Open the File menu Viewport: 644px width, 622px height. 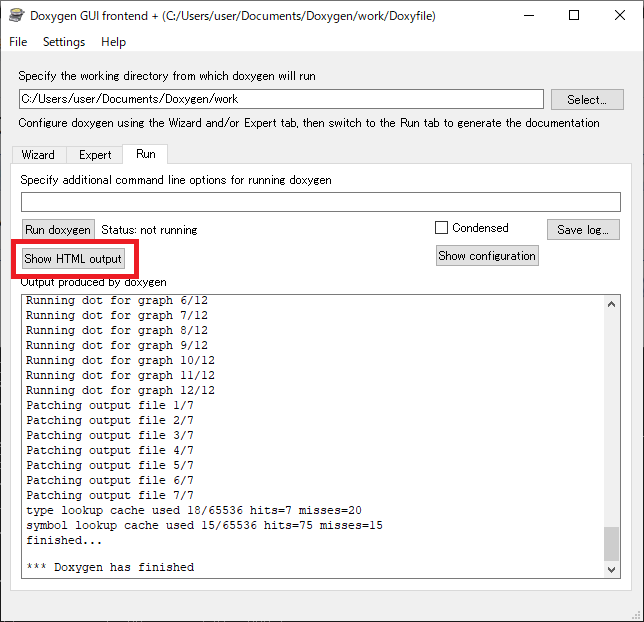click(x=18, y=42)
